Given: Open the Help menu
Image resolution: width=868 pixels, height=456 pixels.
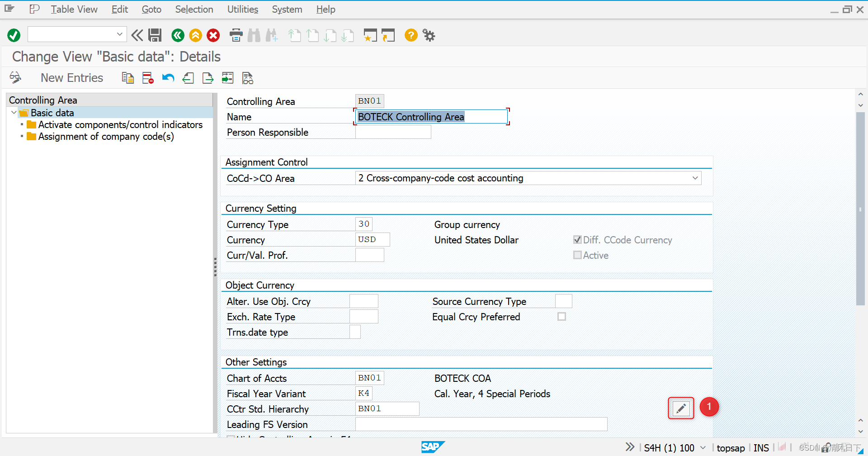Looking at the screenshot, I should tap(325, 9).
